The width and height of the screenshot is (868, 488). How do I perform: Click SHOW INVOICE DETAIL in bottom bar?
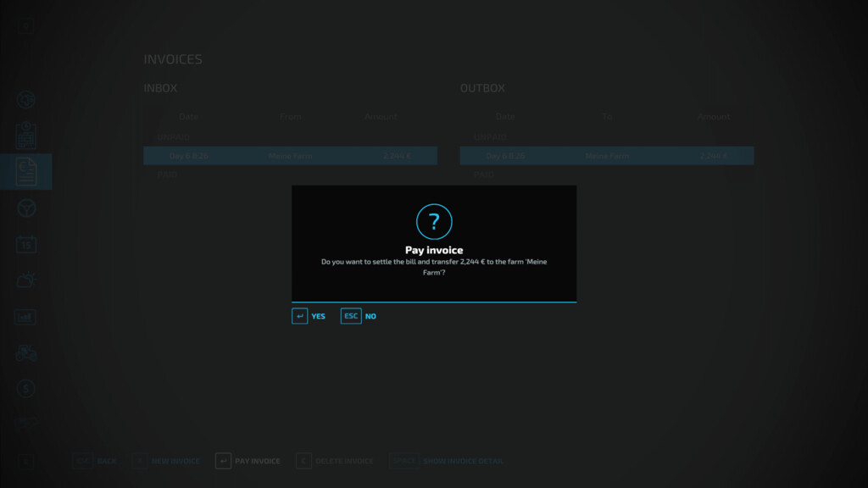point(446,460)
